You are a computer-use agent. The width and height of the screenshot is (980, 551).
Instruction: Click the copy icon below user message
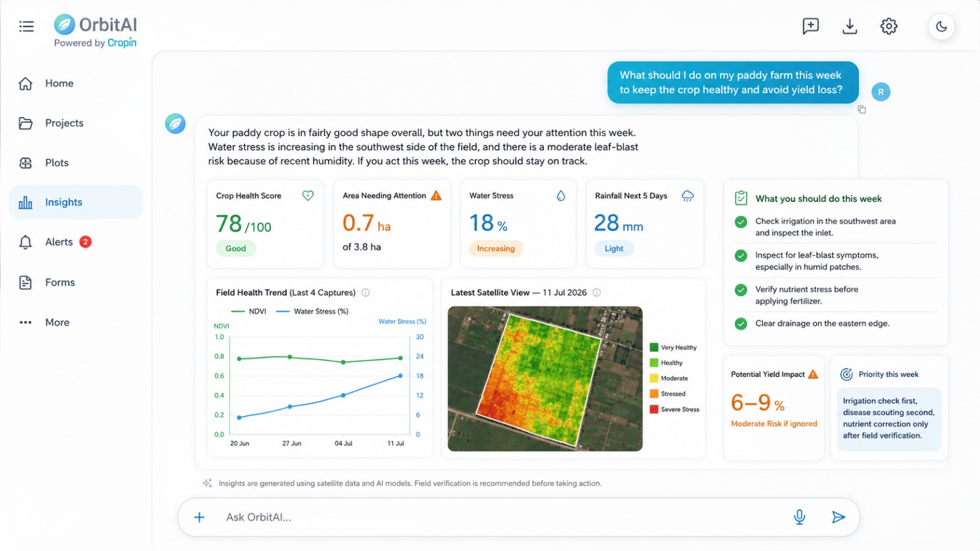862,110
